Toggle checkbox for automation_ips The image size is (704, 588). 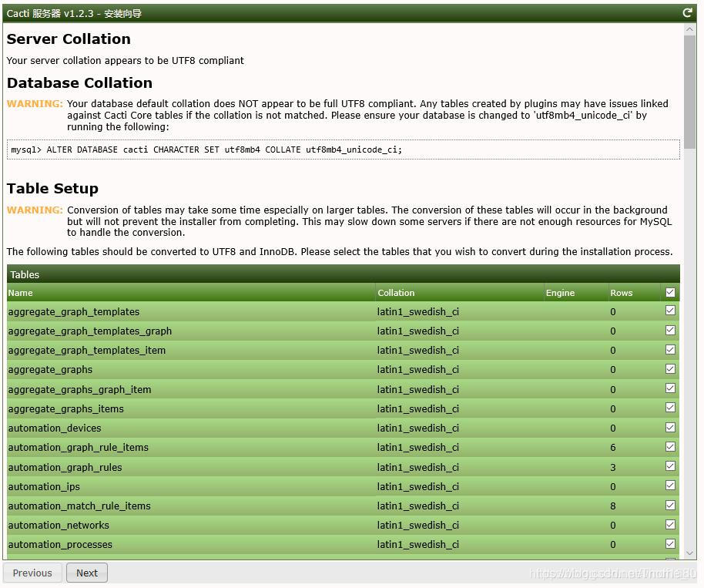pos(670,486)
